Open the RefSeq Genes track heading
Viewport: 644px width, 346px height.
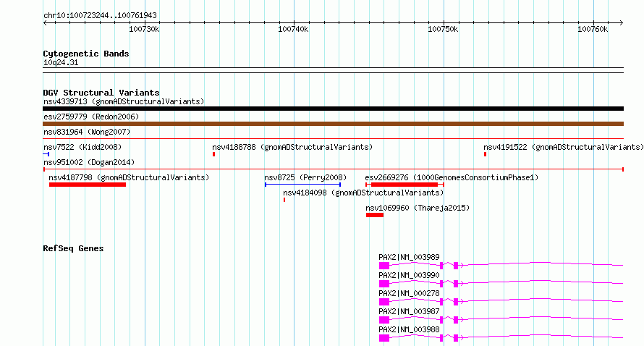click(73, 248)
